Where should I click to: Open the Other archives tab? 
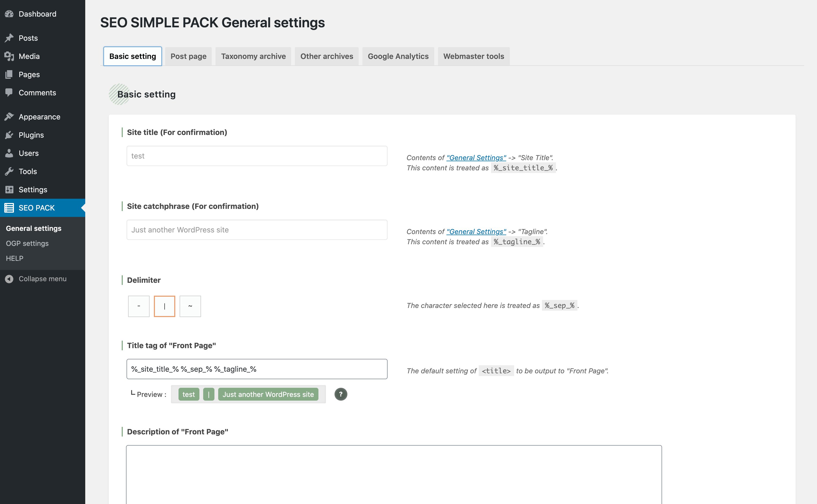[x=326, y=56]
